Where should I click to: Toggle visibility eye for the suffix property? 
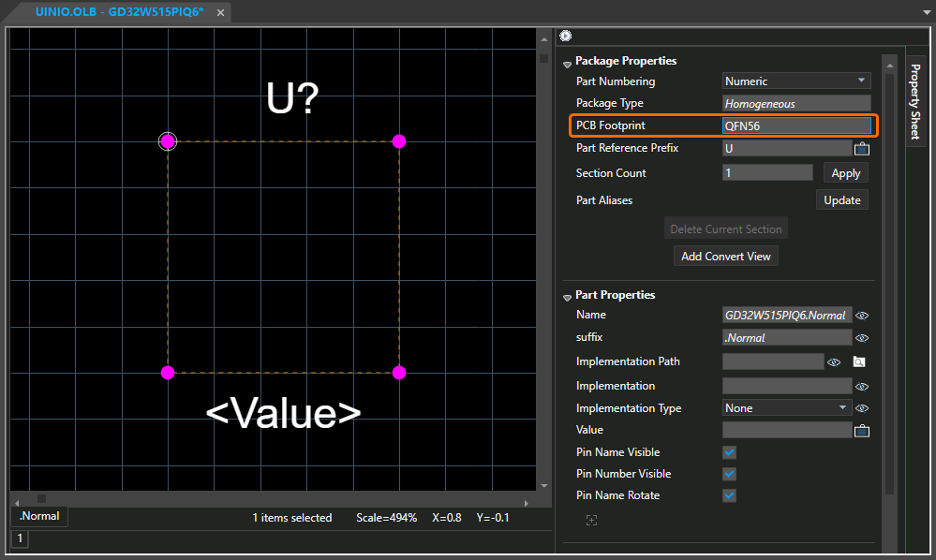(863, 338)
